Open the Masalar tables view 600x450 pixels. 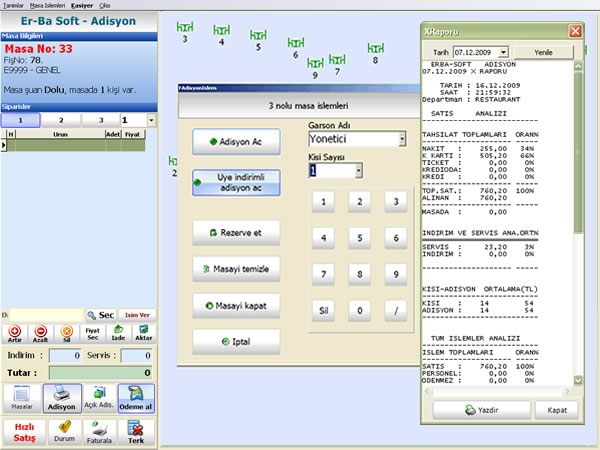22,398
